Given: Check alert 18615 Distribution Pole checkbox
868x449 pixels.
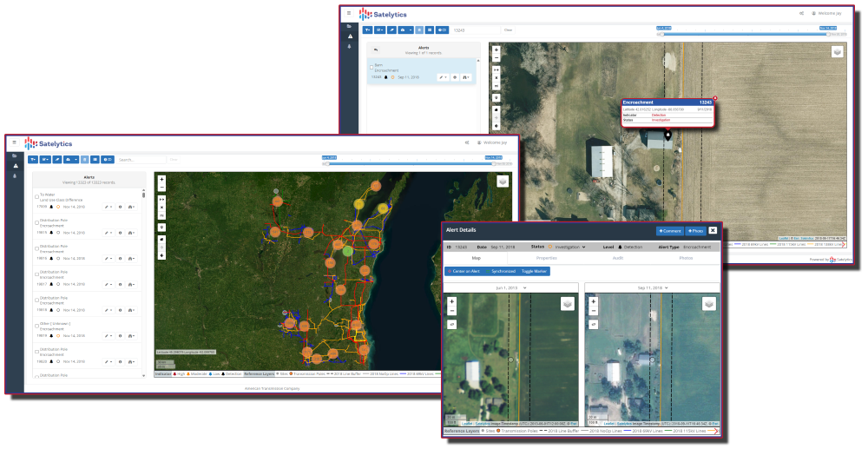Looking at the screenshot, I should (x=37, y=222).
